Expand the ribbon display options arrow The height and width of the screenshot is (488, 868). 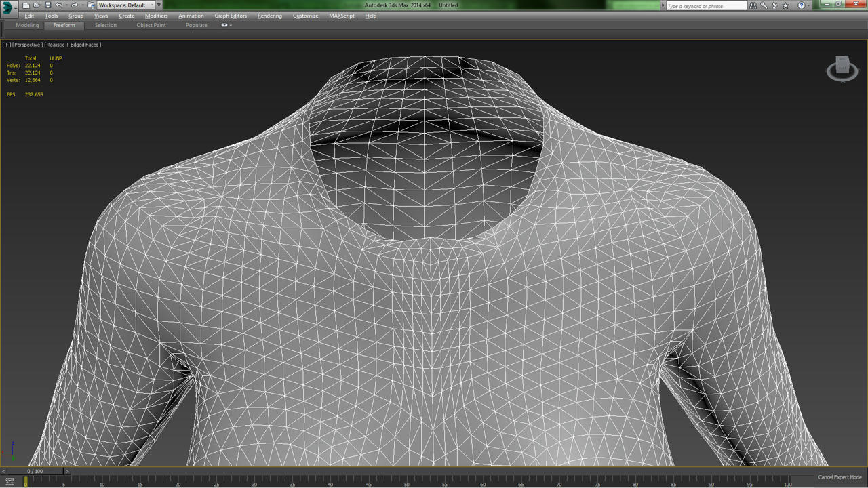(231, 26)
